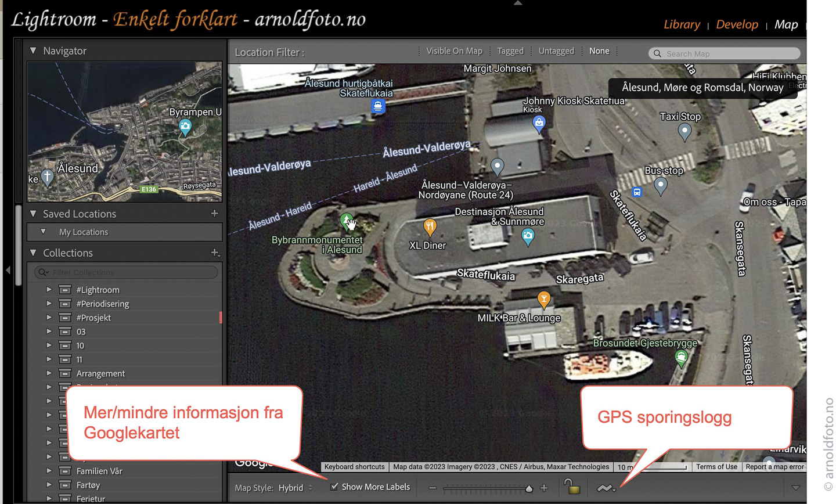Collapse the left panel with side arrow

[x=8, y=270]
